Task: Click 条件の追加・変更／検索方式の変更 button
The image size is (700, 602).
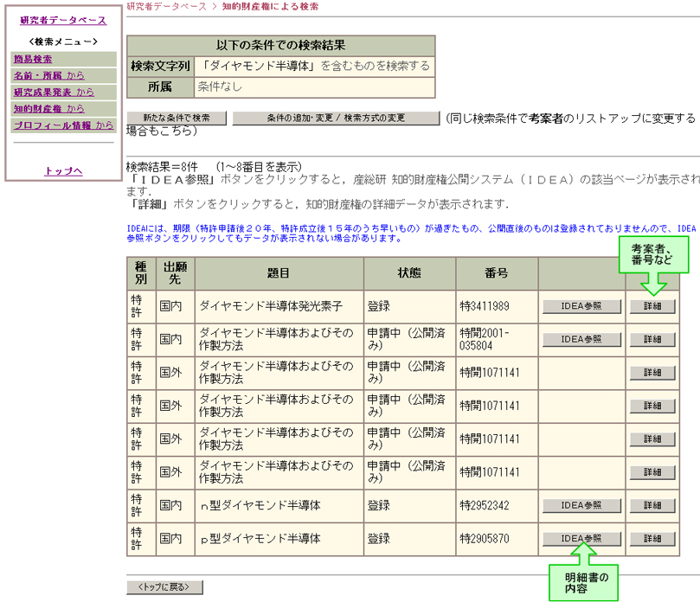Action: coord(336,118)
